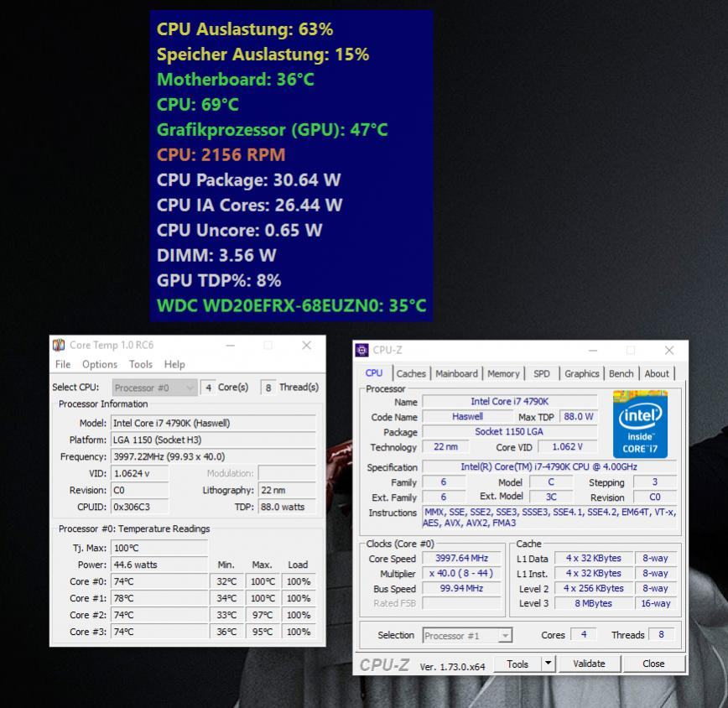
Task: Click the Lithography value '22 nm'
Action: tap(287, 490)
